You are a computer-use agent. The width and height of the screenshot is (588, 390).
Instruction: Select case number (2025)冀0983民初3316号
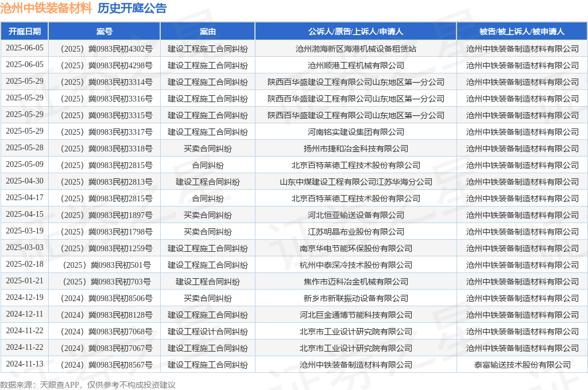106,99
